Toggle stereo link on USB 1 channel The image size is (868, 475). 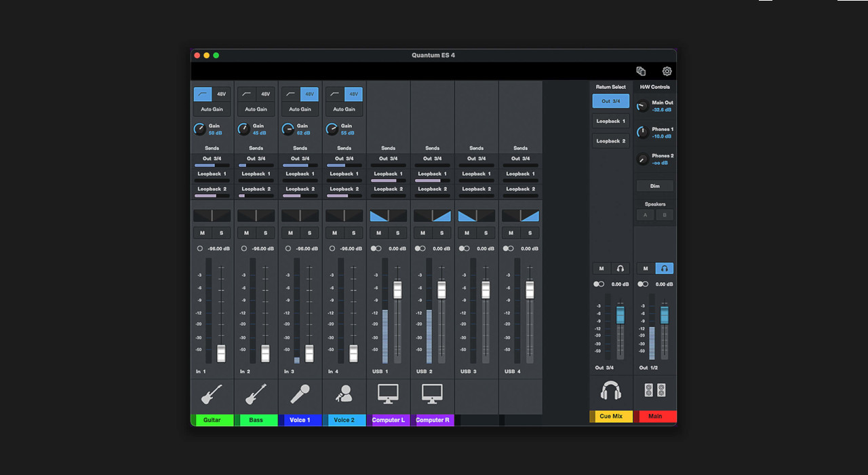pyautogui.click(x=376, y=249)
